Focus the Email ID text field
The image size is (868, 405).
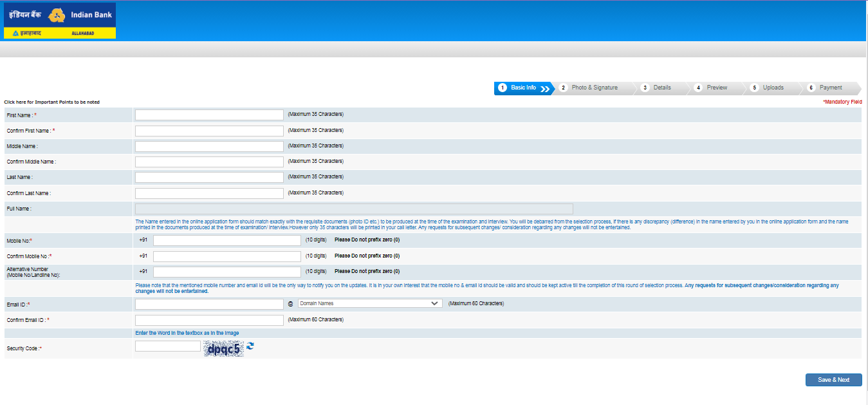209,304
